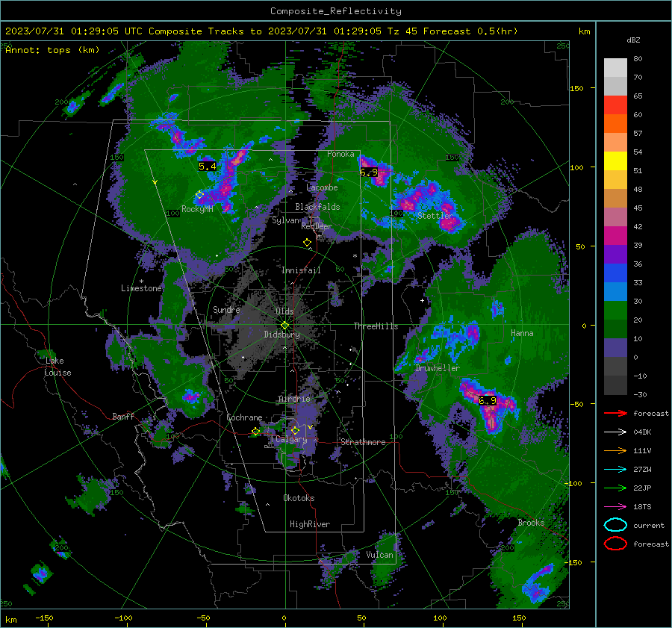Click the 6.9 tops label beside Ponoka
672x628 pixels.
369,172
